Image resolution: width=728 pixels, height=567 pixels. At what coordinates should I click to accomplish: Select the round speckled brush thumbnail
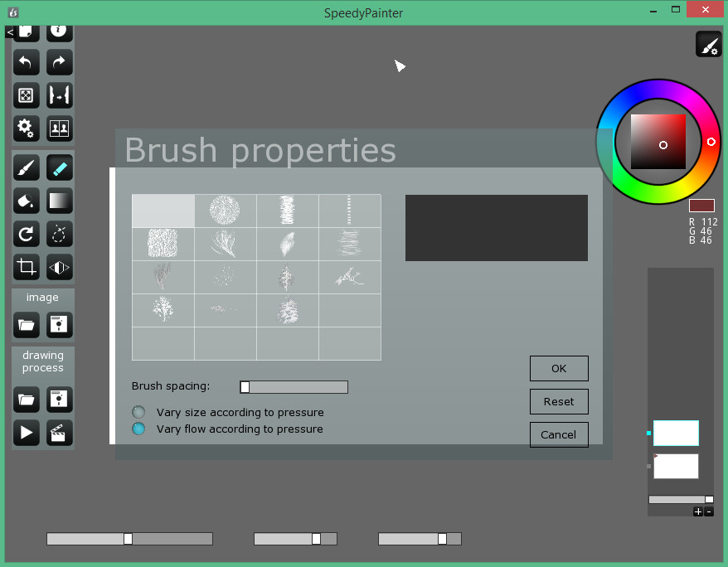225,211
